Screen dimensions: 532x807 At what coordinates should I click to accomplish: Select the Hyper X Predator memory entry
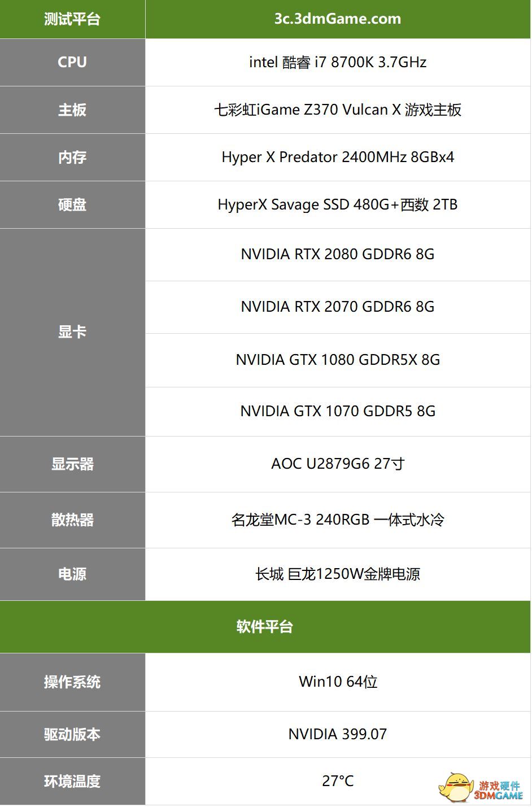(338, 157)
